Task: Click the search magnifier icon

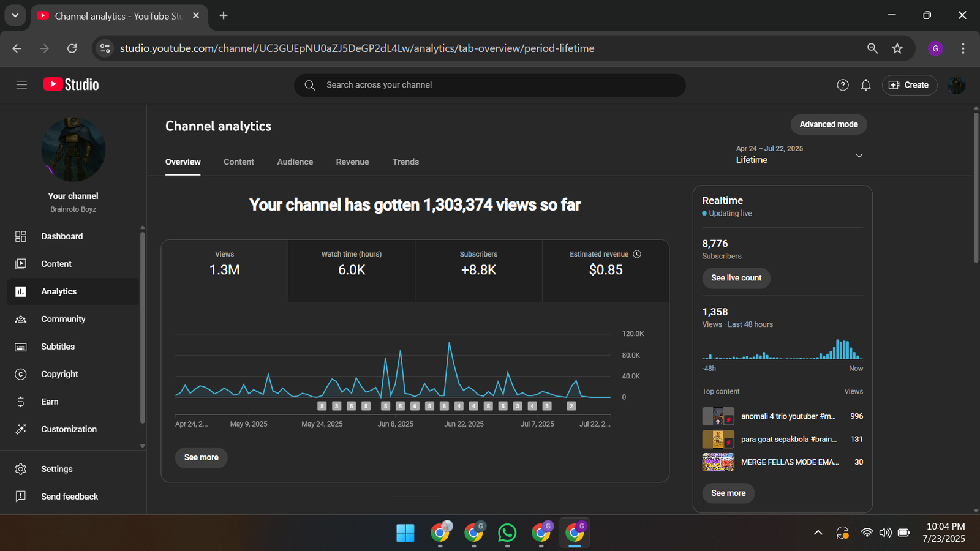Action: pyautogui.click(x=310, y=85)
